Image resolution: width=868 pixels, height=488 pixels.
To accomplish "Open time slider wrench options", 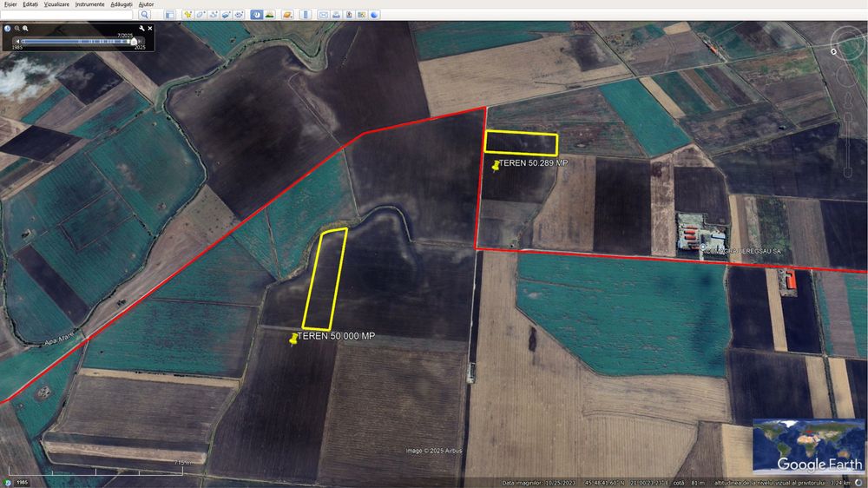I will click(141, 29).
